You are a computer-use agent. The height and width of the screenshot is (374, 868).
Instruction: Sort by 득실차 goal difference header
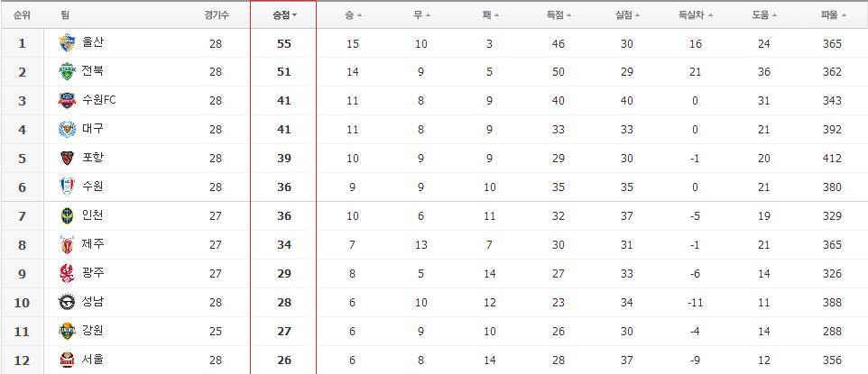pyautogui.click(x=696, y=15)
